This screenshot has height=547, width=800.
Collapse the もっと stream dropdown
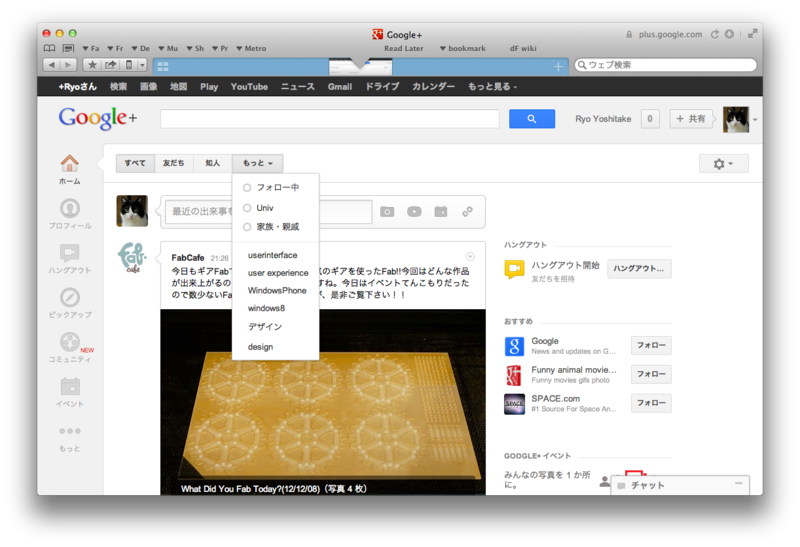click(258, 163)
